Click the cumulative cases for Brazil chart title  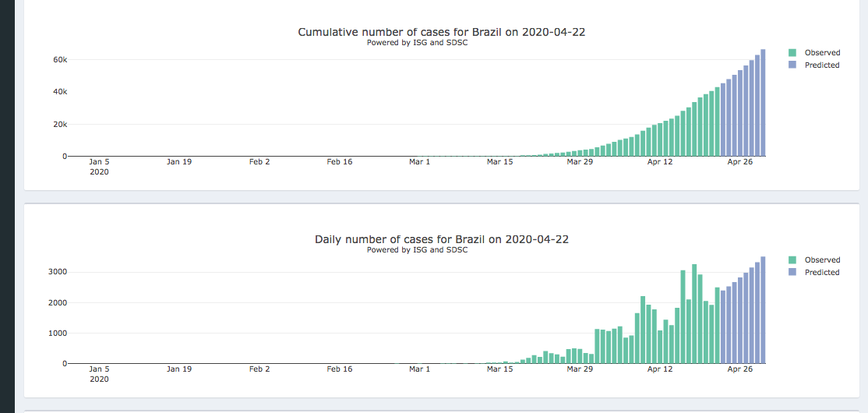click(441, 32)
